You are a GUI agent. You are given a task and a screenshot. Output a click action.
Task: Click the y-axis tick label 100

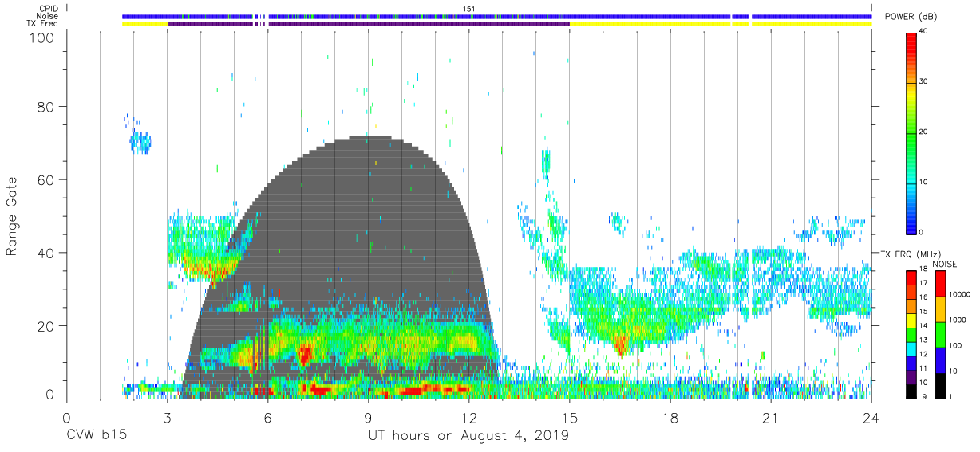coord(41,37)
